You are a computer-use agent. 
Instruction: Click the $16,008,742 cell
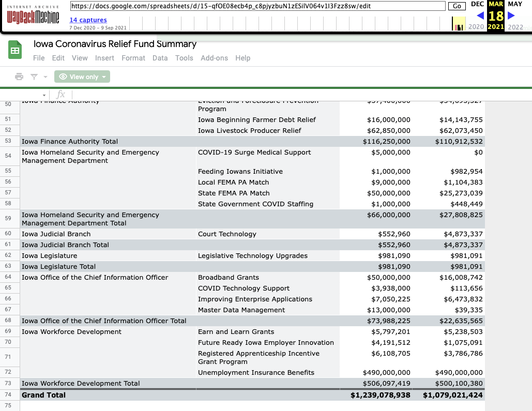pyautogui.click(x=449, y=277)
